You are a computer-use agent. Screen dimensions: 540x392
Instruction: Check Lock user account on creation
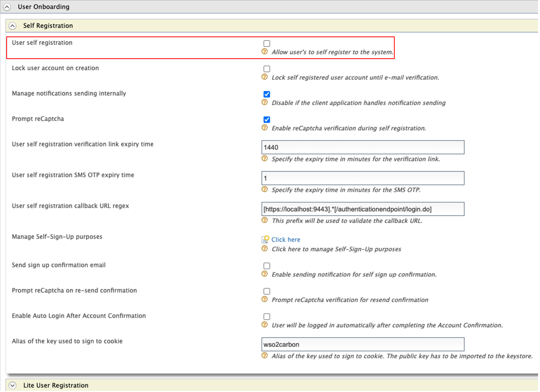[x=267, y=69]
